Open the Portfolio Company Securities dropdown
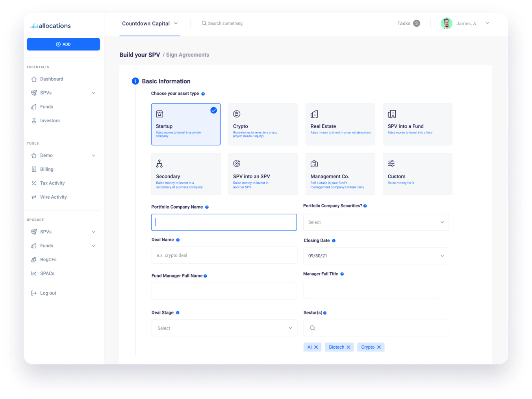This screenshot has height=399, width=532. (x=376, y=222)
